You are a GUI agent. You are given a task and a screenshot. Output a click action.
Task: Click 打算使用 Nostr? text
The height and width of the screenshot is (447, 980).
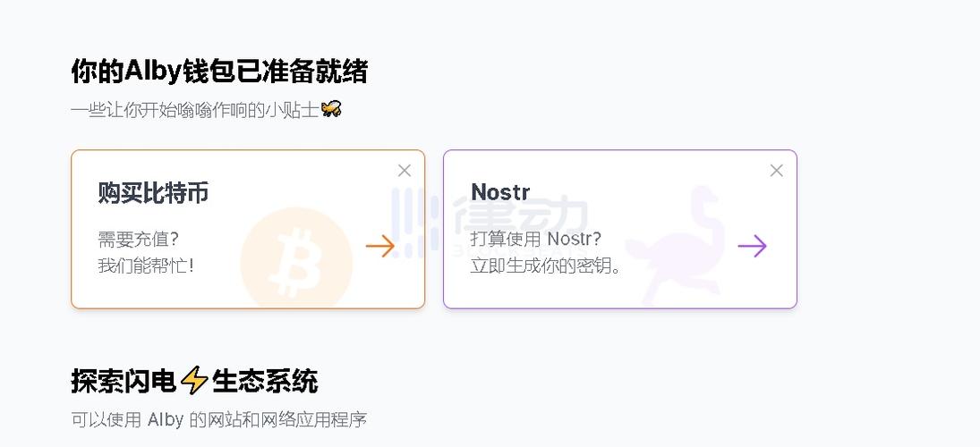click(536, 240)
